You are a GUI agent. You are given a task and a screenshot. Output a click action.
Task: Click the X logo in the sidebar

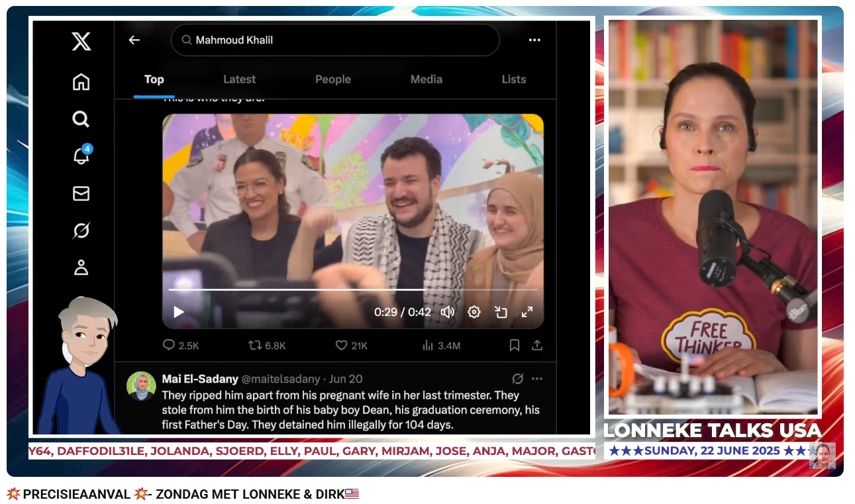pos(81,42)
